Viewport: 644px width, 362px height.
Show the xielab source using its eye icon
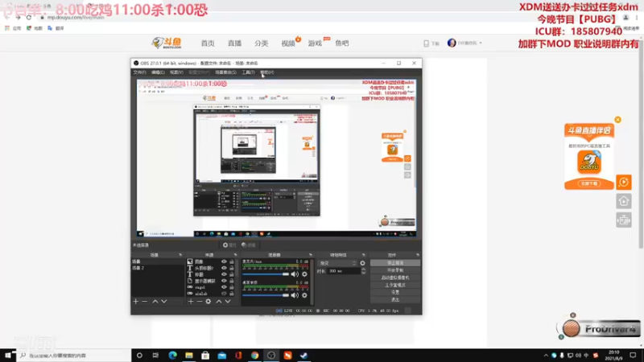pyautogui.click(x=224, y=294)
